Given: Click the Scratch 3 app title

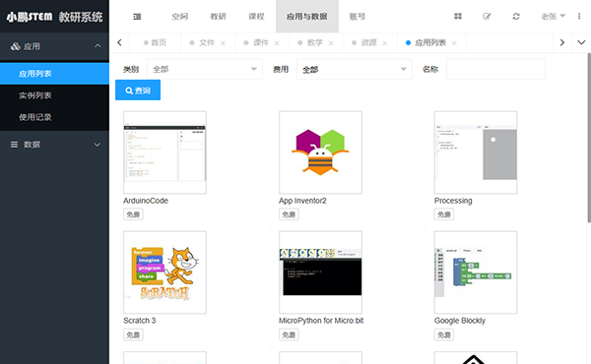Looking at the screenshot, I should (140, 321).
